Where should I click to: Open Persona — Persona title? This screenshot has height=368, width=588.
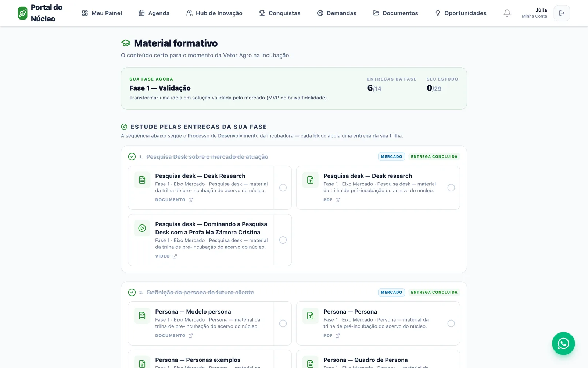point(350,312)
